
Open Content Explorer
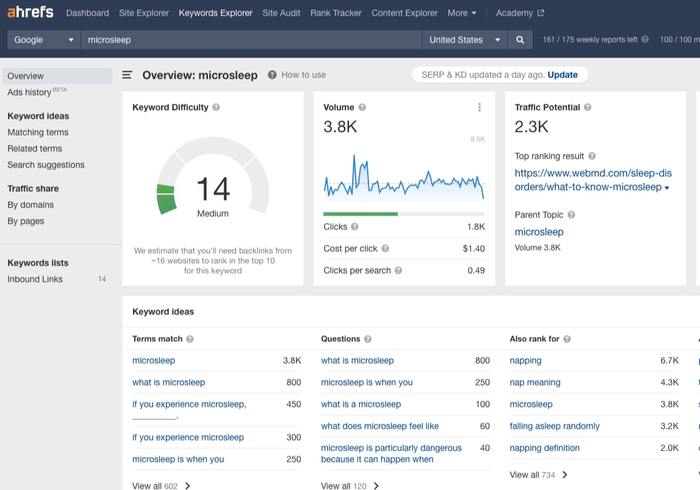(x=404, y=13)
